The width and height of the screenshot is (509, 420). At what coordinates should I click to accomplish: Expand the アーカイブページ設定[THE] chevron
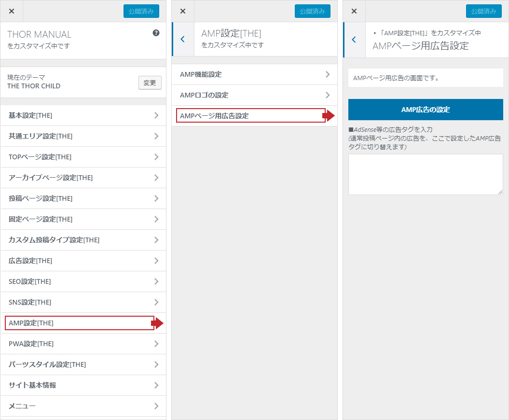156,178
